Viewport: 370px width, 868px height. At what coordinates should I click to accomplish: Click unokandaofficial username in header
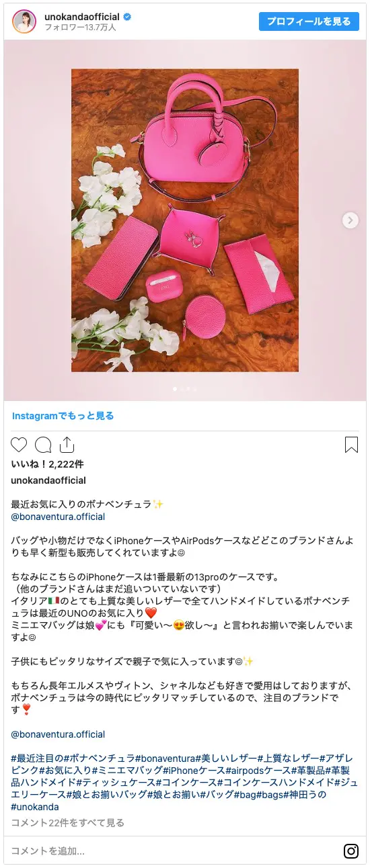coord(82,16)
